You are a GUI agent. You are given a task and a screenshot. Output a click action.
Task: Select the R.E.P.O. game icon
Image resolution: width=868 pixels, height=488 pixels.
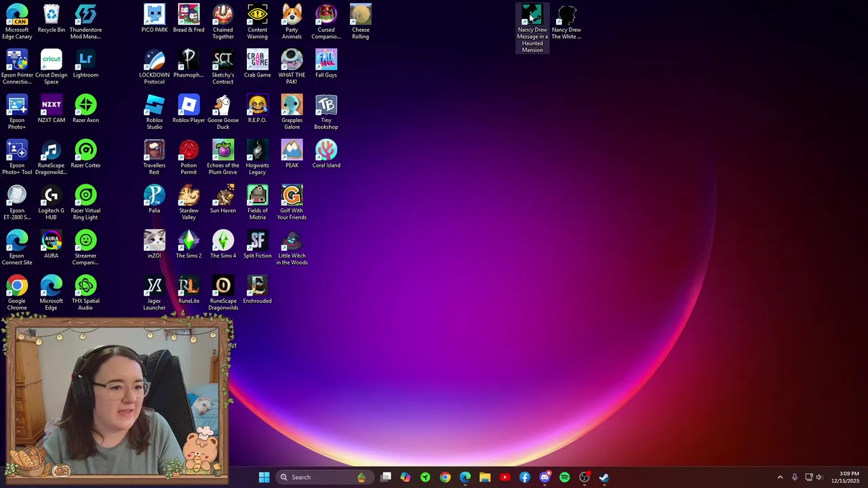point(257,109)
